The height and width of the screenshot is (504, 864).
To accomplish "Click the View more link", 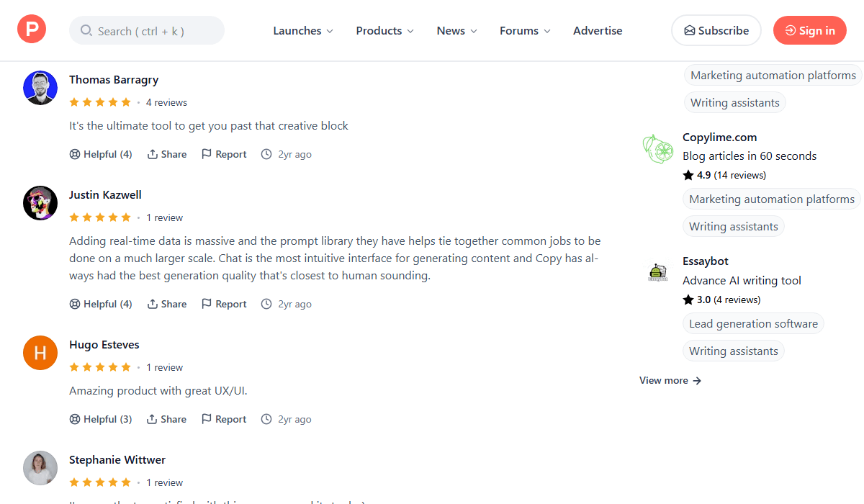I will coord(670,380).
